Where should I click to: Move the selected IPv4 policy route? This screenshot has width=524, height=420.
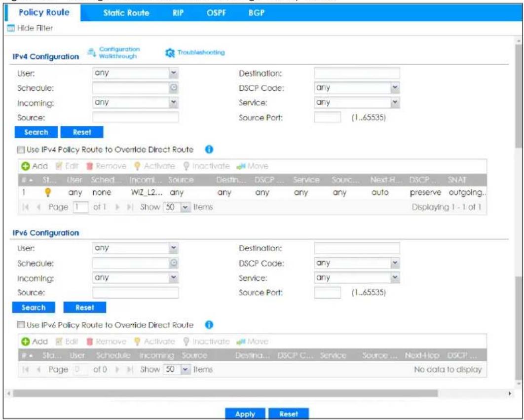pyautogui.click(x=252, y=166)
